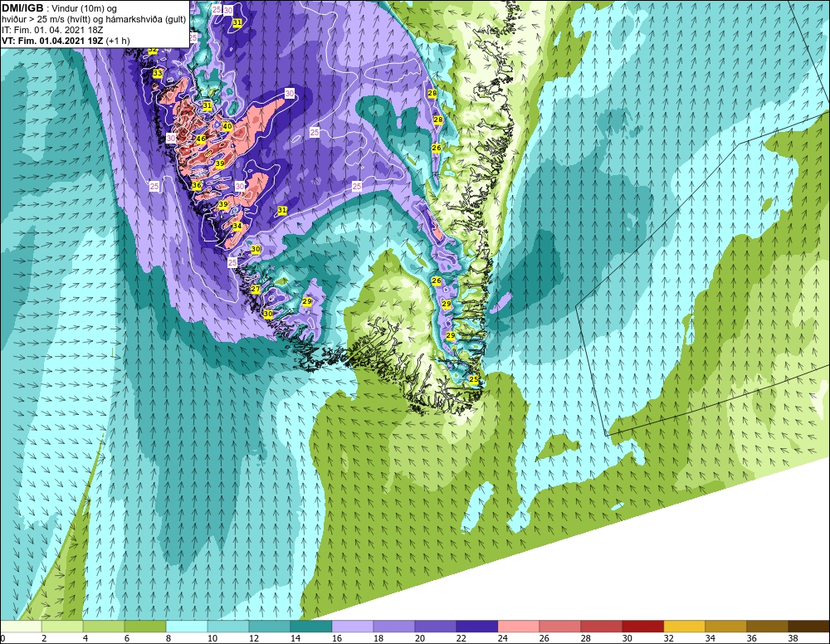Click the 'VT: Fim. 01.04.2021 19Z (+1 h)' line

pyautogui.click(x=66, y=41)
